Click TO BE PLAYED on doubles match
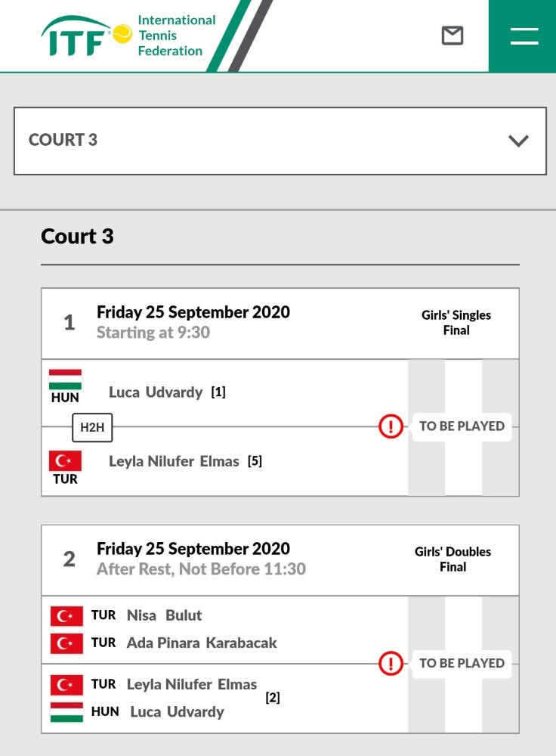The height and width of the screenshot is (756, 556). (462, 663)
